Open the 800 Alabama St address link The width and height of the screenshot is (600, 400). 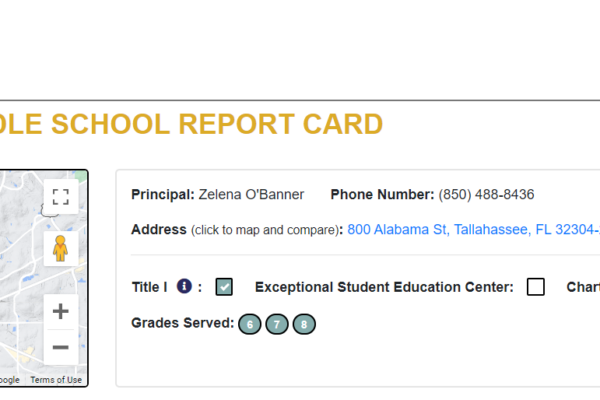[472, 230]
